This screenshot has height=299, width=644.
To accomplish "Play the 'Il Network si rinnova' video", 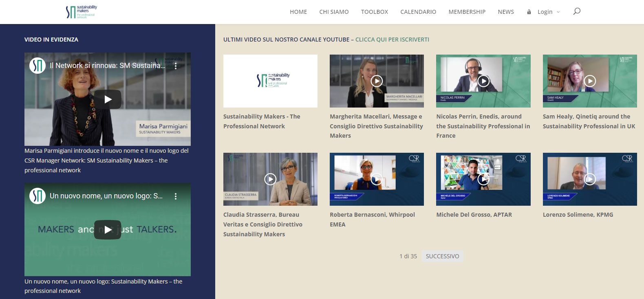I will 108,99.
